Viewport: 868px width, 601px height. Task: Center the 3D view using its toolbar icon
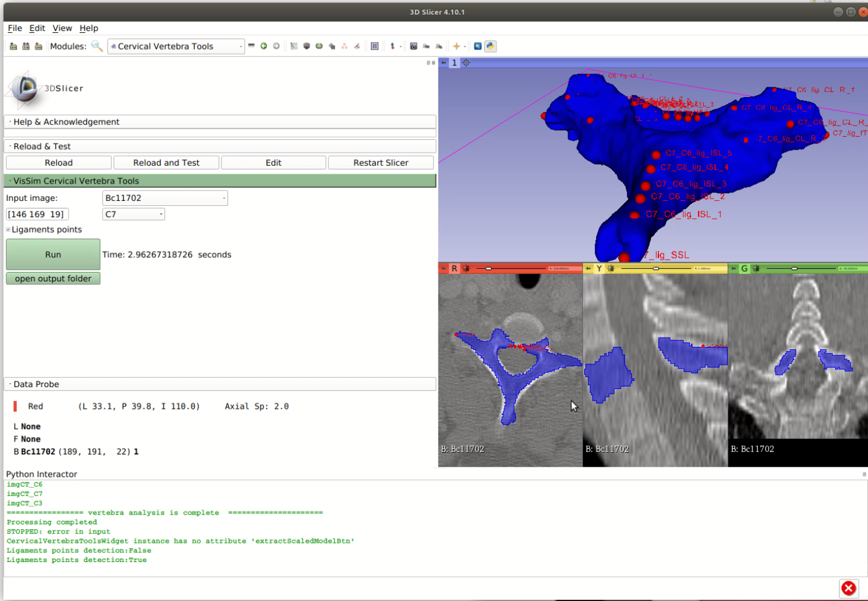466,63
